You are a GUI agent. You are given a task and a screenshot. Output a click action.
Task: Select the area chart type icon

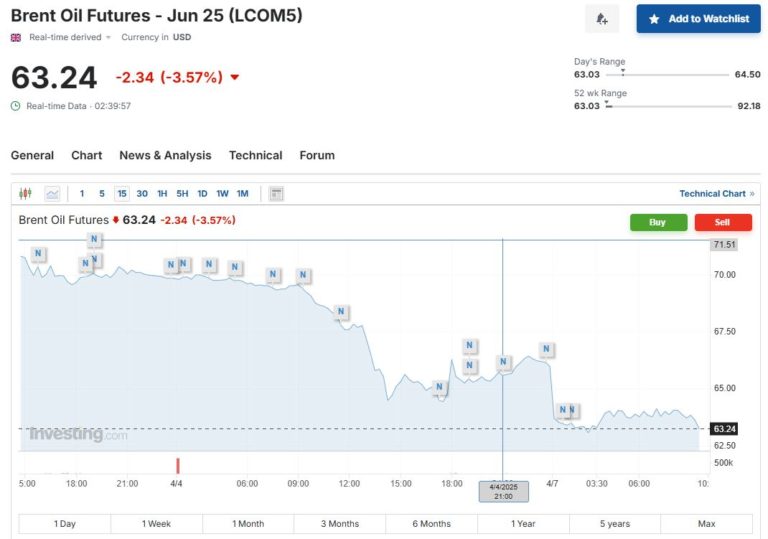(x=52, y=193)
